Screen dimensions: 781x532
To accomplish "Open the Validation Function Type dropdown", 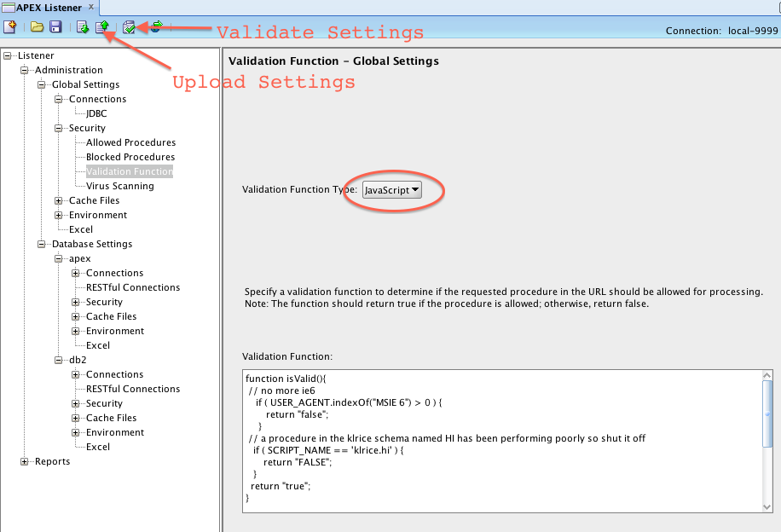I will (x=392, y=190).
